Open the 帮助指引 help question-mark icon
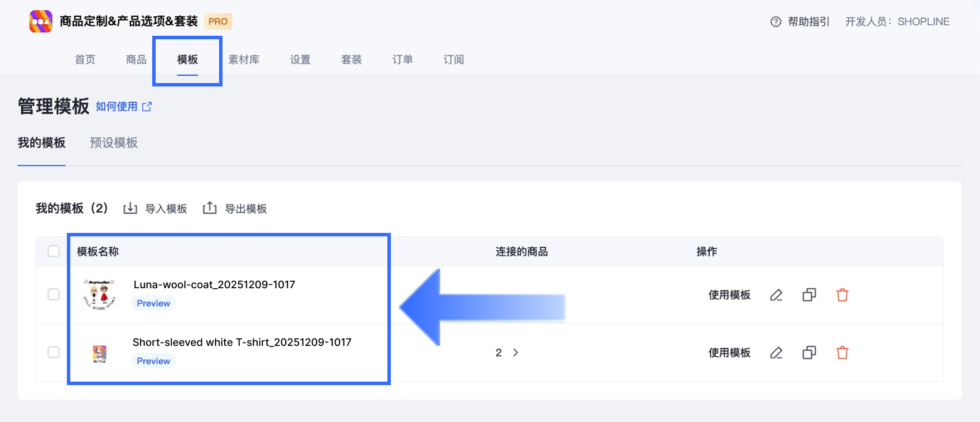Viewport: 980px width, 422px height. click(776, 22)
